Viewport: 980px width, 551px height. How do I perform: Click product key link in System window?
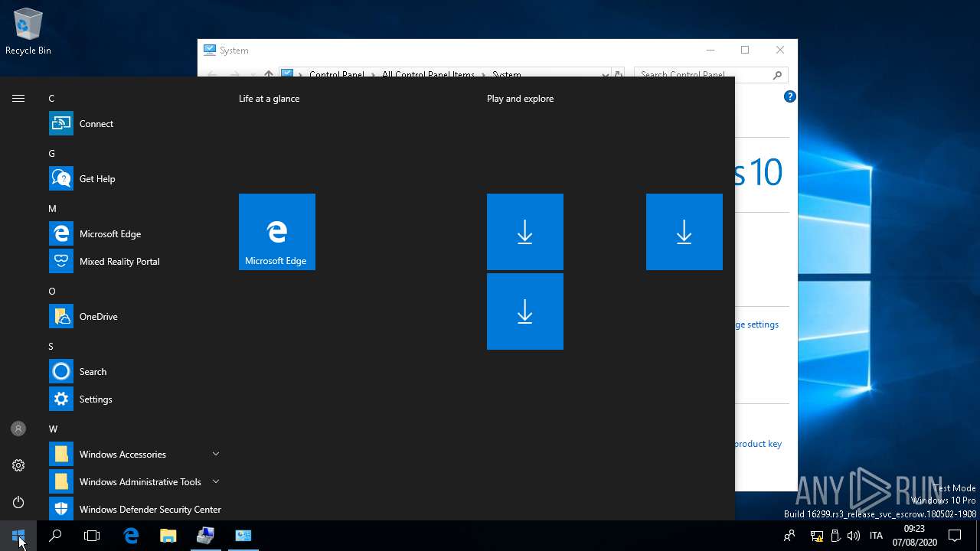pos(758,443)
